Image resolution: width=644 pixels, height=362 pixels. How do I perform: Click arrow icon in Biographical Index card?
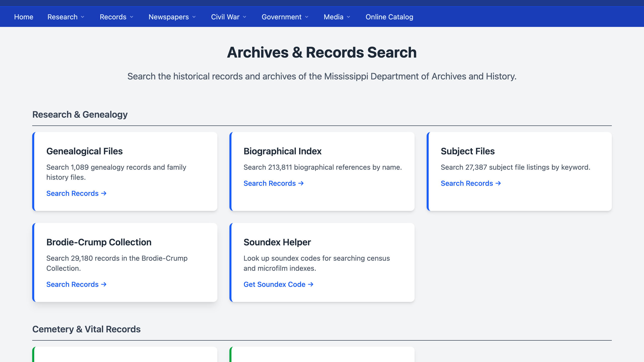301,183
